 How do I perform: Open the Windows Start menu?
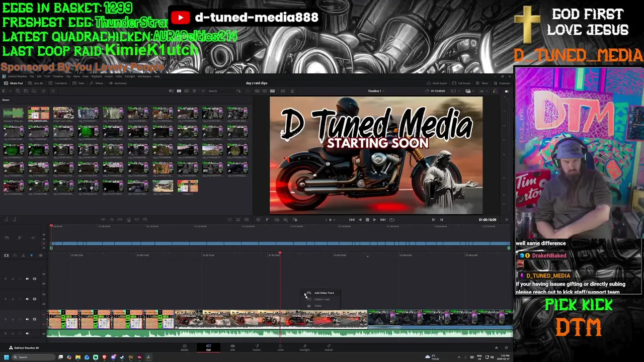6,357
